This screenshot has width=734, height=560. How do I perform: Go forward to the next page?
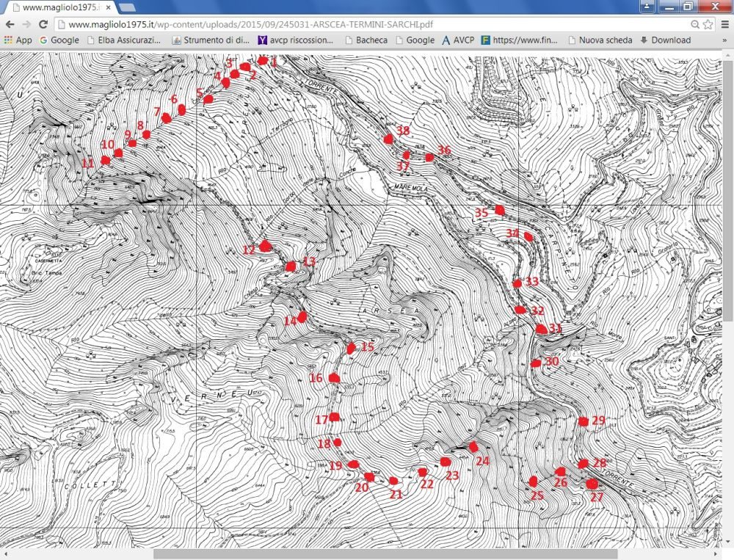pyautogui.click(x=26, y=24)
